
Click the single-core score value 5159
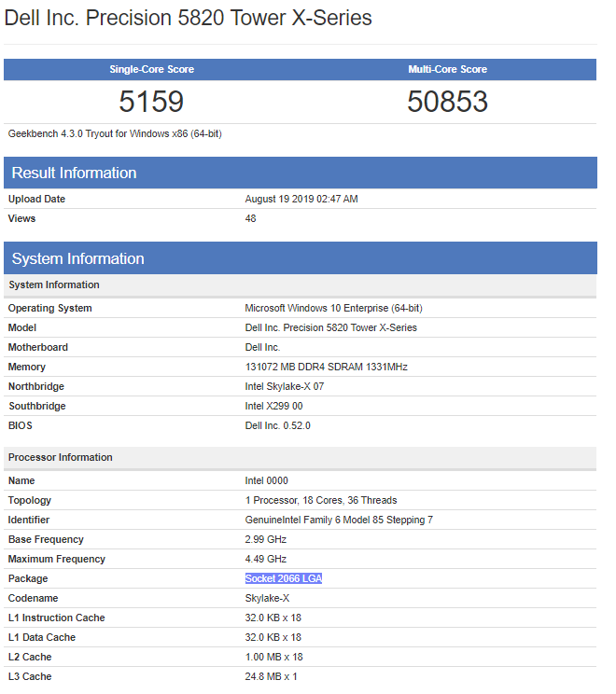(x=151, y=102)
